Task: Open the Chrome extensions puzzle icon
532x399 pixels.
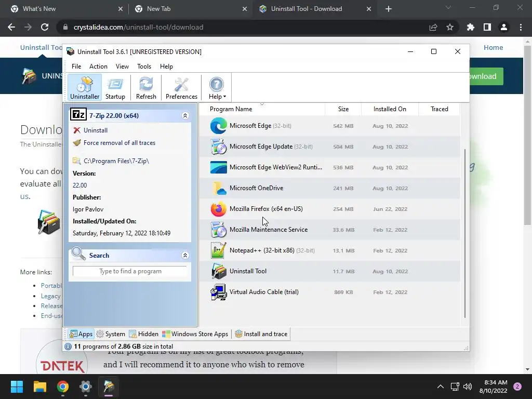Action: (470, 27)
